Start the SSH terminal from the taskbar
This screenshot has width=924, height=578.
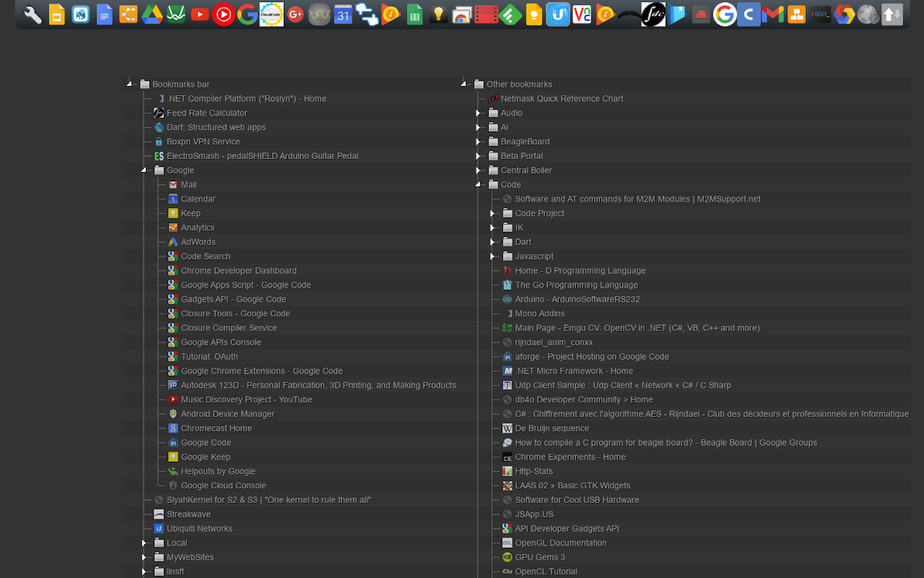click(x=819, y=13)
